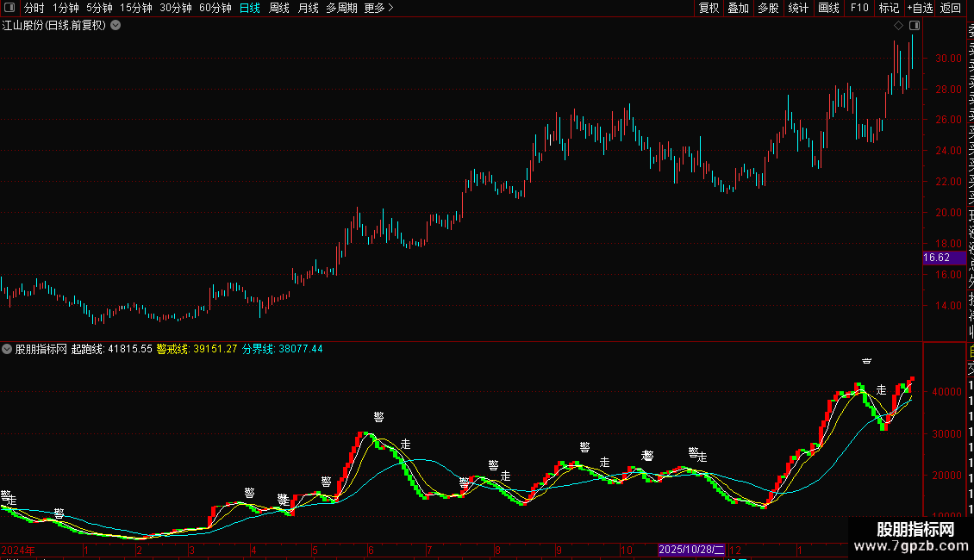974x560 pixels.
Task: Click the 警戒线 indicator value 39151.27
Action: (x=197, y=349)
